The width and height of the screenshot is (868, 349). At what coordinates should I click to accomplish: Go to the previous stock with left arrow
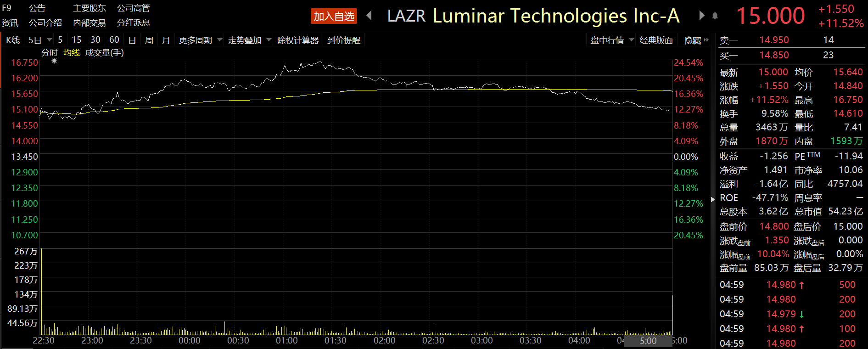click(x=369, y=16)
